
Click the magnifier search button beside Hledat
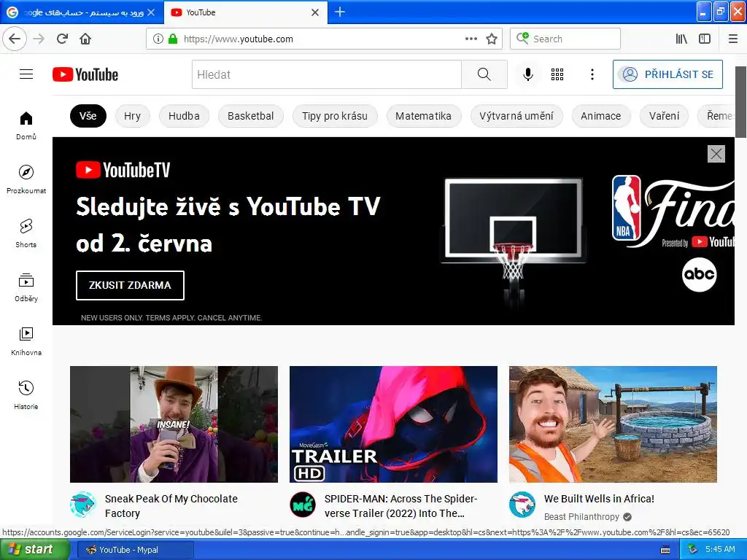point(484,74)
